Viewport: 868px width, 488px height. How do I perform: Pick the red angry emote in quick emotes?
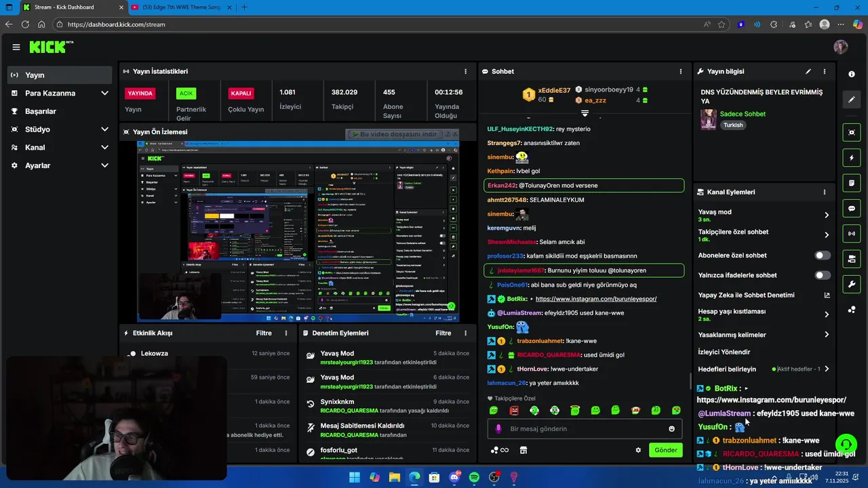(x=514, y=410)
